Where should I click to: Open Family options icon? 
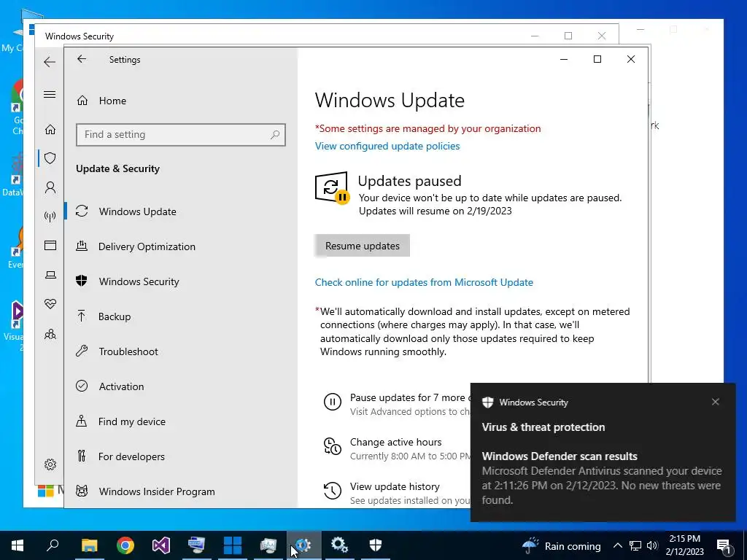(x=50, y=334)
